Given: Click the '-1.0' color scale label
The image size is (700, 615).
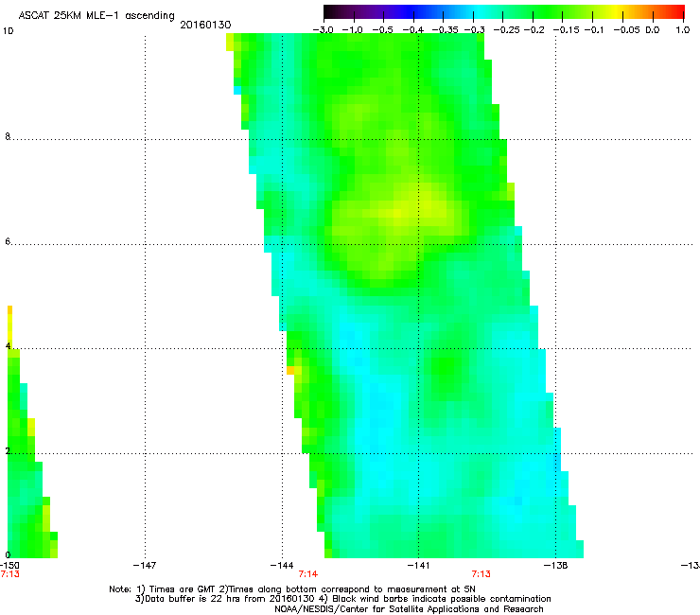Looking at the screenshot, I should coord(353,30).
